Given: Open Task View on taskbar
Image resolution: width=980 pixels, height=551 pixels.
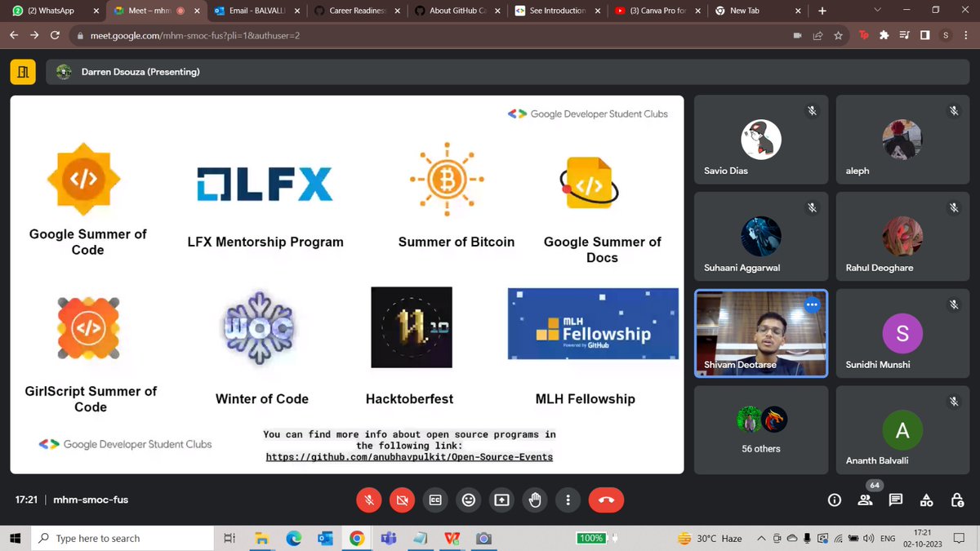Looking at the screenshot, I should pyautogui.click(x=230, y=538).
